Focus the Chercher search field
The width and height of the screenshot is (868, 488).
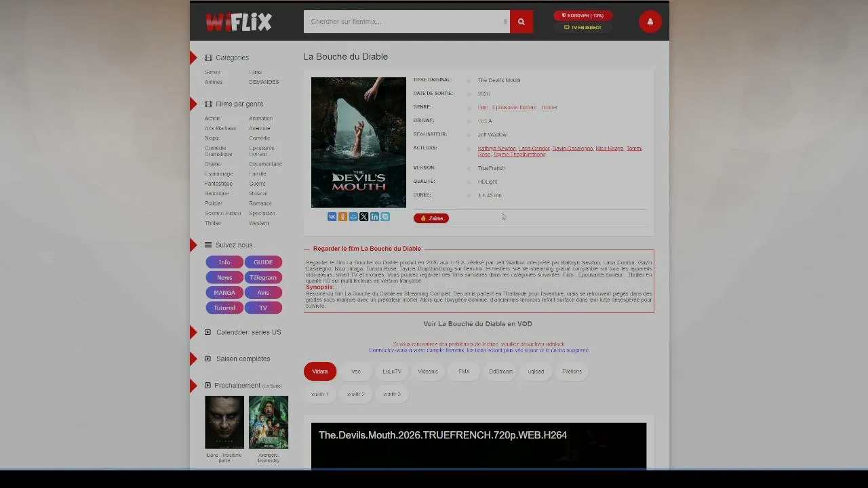pyautogui.click(x=407, y=22)
